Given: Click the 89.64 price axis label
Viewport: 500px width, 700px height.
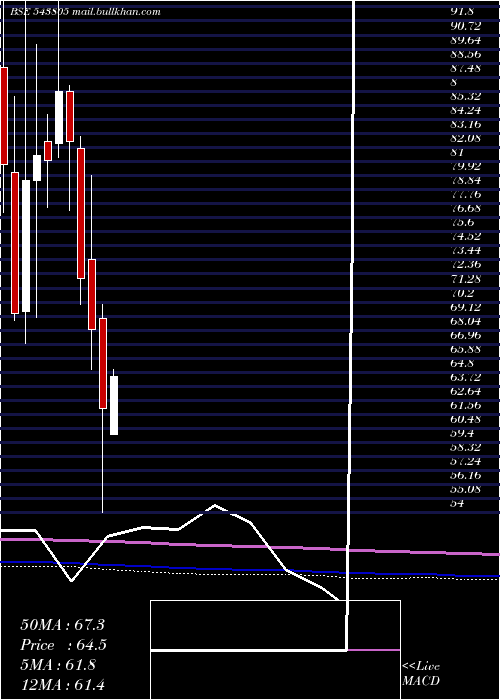Looking at the screenshot, I should [x=465, y=40].
